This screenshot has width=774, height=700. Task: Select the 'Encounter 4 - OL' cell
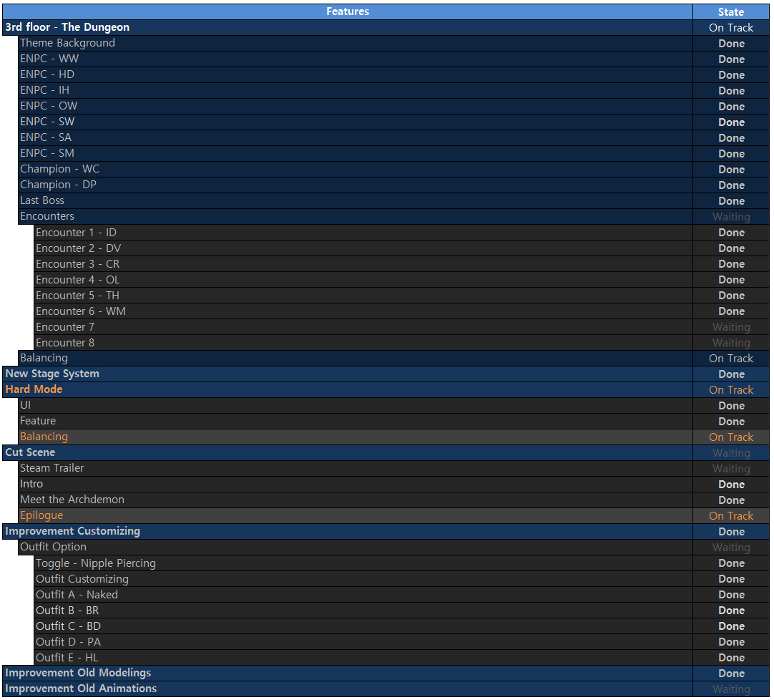point(363,280)
